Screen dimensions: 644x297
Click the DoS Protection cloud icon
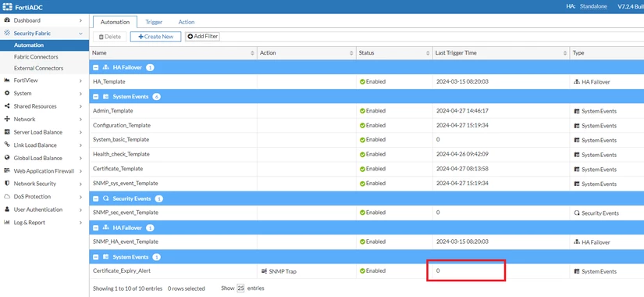(6, 197)
